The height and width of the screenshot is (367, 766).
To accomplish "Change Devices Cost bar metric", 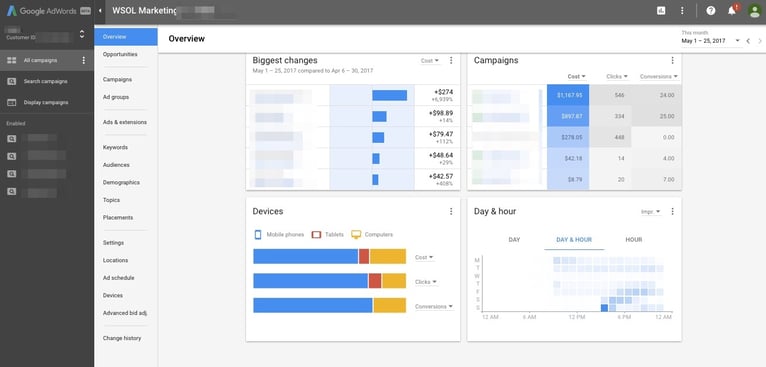I will click(425, 257).
